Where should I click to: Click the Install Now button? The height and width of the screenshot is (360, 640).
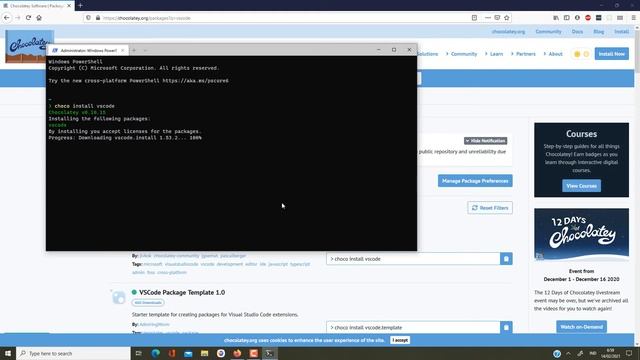tap(611, 54)
